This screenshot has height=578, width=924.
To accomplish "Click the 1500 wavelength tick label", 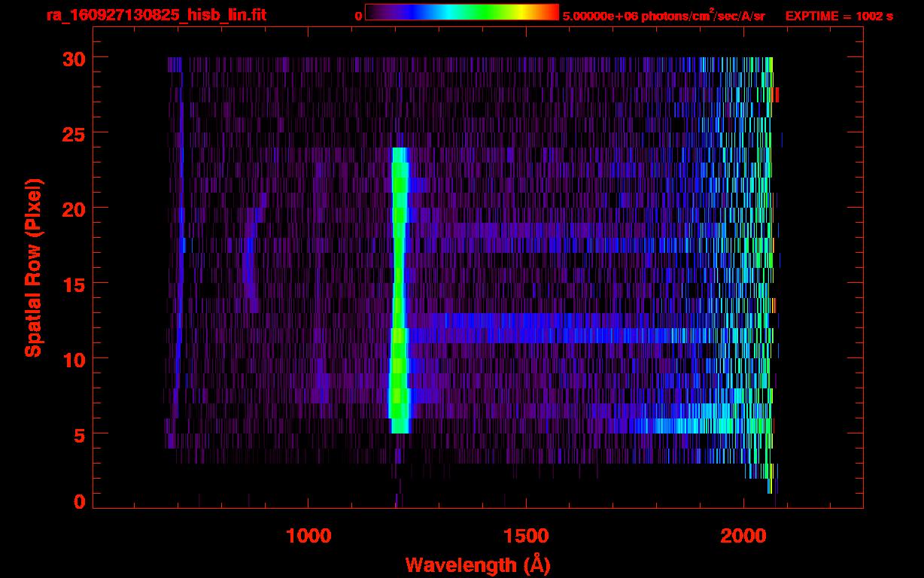I will [526, 536].
